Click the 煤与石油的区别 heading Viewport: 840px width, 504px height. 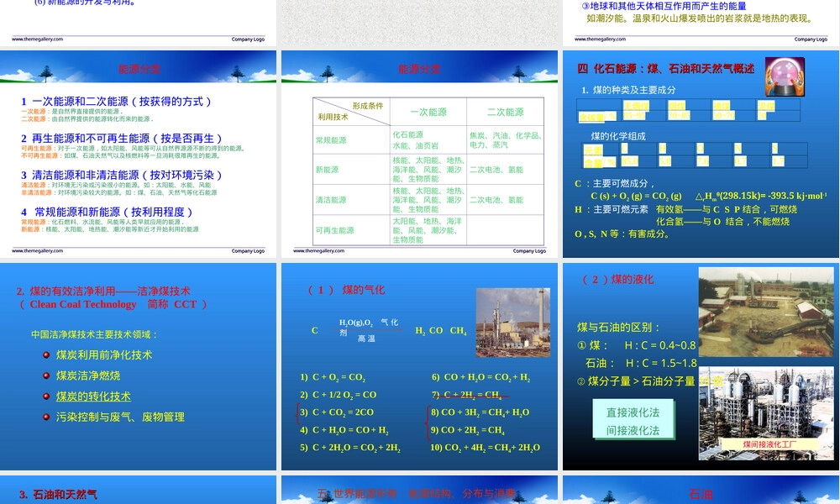(x=619, y=328)
